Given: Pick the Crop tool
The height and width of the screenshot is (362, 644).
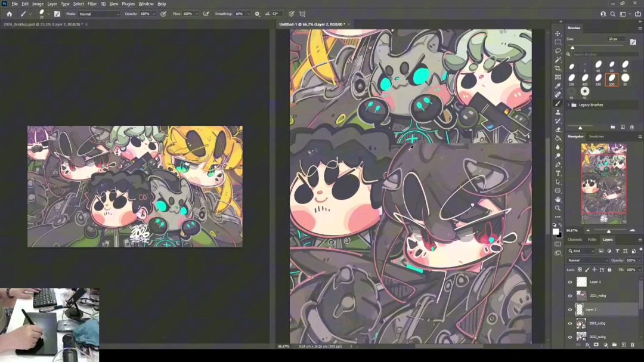Looking at the screenshot, I should click(x=558, y=69).
